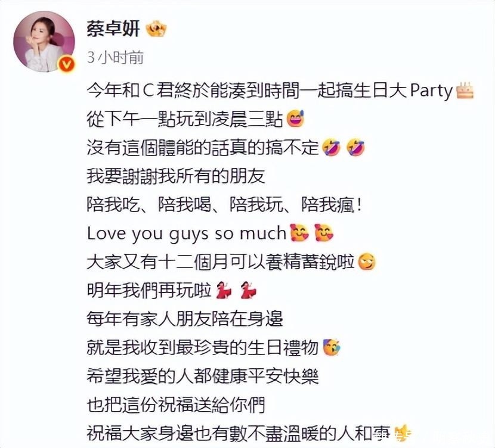Screen dimensions: 495x448
Task: Click the first red dancer emoji
Action: (x=224, y=290)
